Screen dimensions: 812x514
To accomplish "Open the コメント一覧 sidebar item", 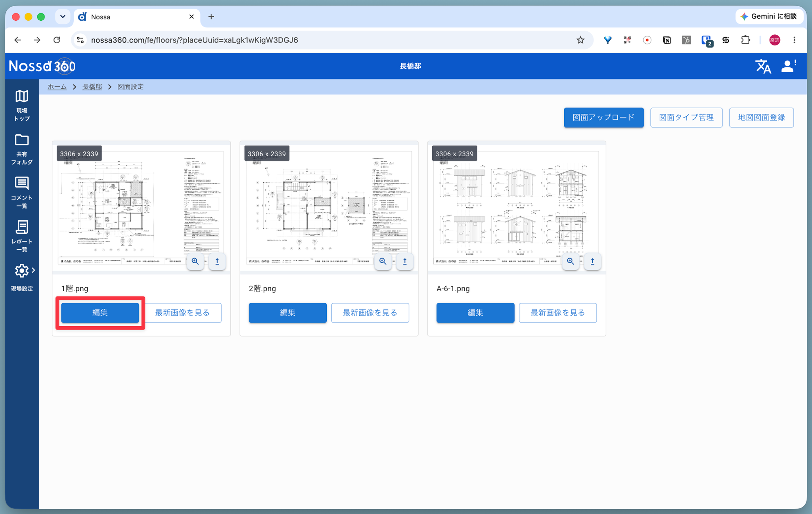I will click(22, 193).
